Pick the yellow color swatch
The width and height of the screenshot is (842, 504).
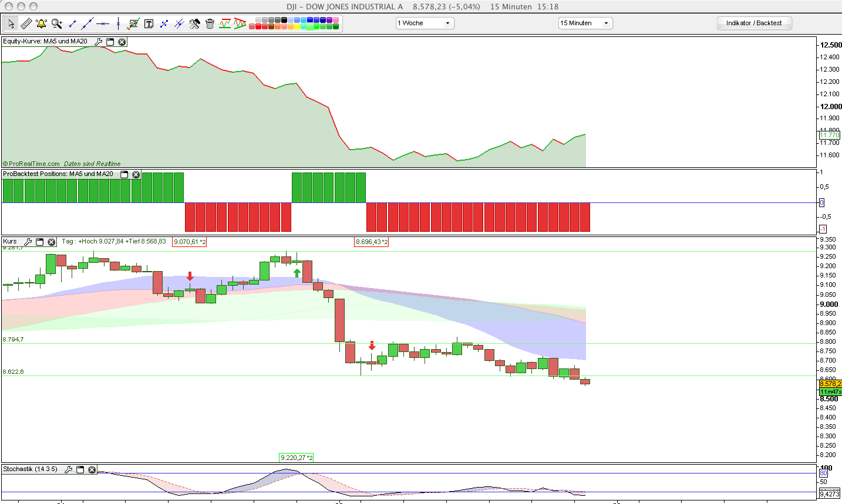point(297,26)
